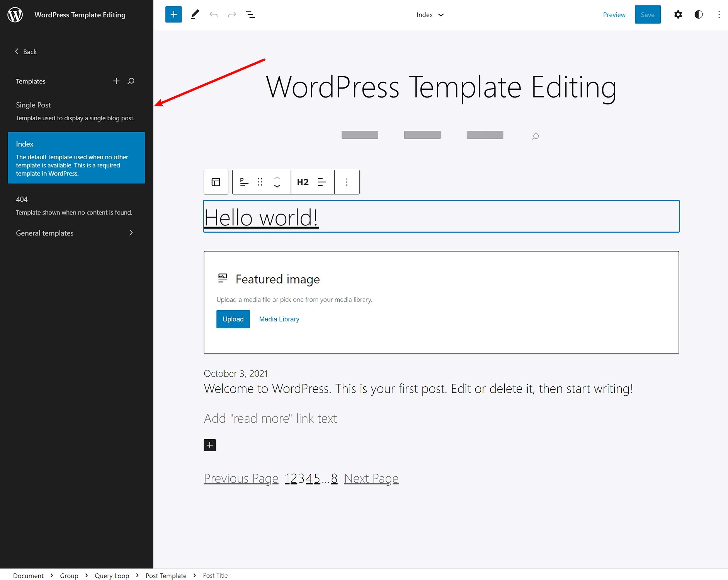Screen dimensions: 728x580
Task: Select the Single Post template
Action: tap(77, 111)
